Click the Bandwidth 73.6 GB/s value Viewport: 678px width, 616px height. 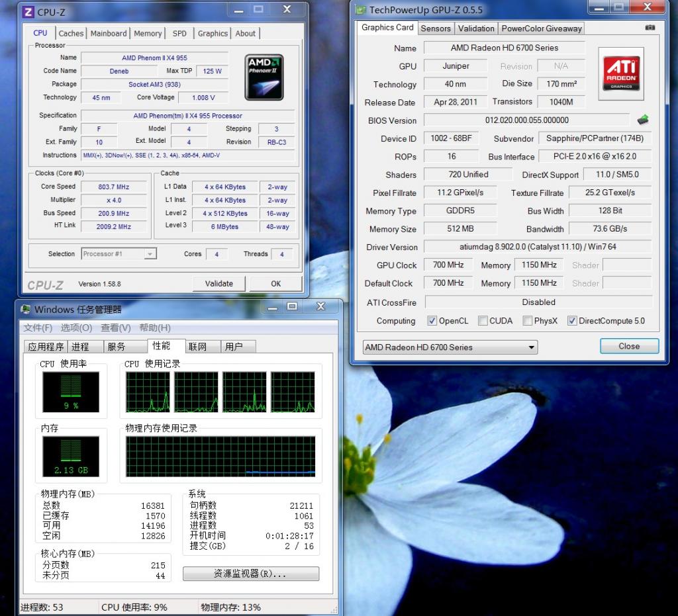[x=610, y=228]
